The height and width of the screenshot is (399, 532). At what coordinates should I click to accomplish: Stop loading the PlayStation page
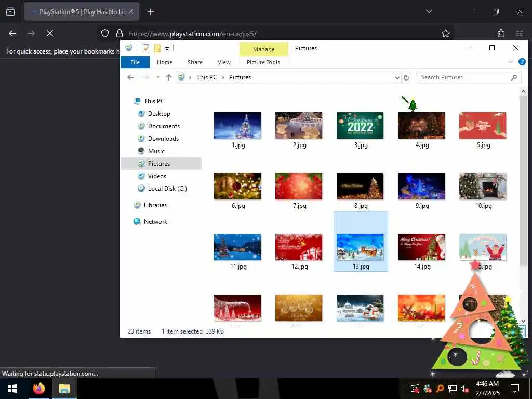tap(50, 33)
